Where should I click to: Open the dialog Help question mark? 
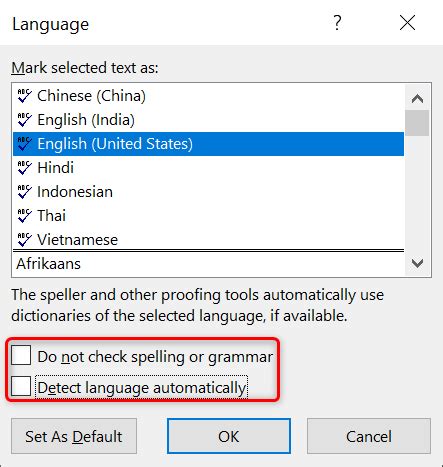coord(337,23)
